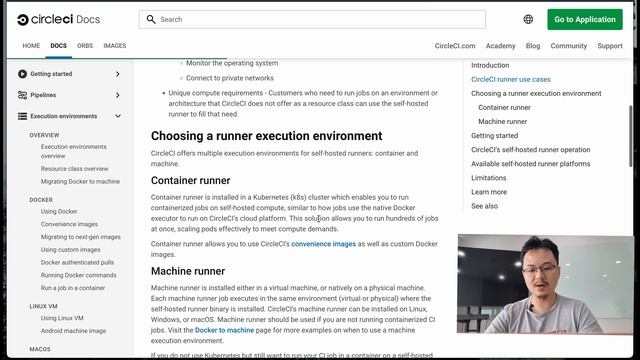Viewport: 640px width, 360px height.
Task: Open the IMAGES tab
Action: pos(115,46)
